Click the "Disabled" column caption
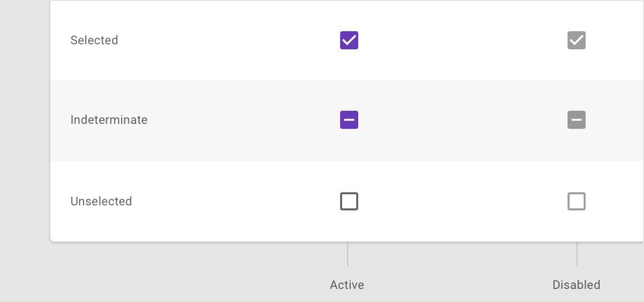 point(576,285)
